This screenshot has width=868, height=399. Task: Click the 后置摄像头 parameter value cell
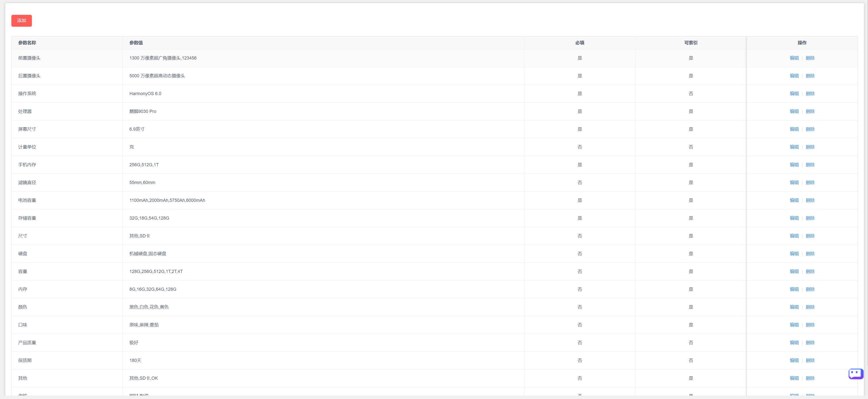pos(323,76)
